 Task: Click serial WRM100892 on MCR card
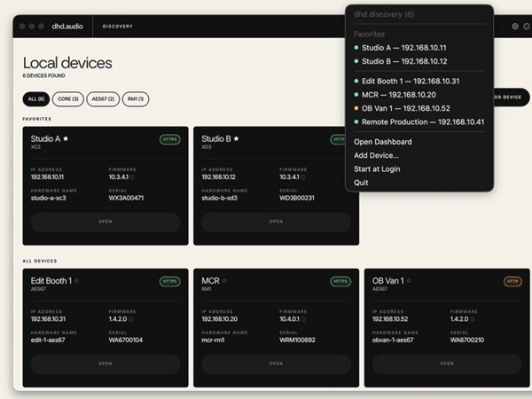pyautogui.click(x=297, y=340)
